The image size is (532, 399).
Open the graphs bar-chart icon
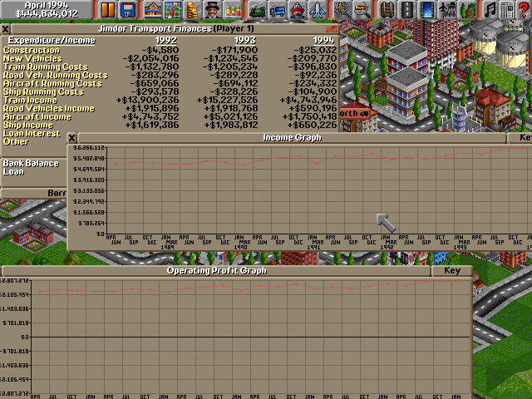point(233,10)
